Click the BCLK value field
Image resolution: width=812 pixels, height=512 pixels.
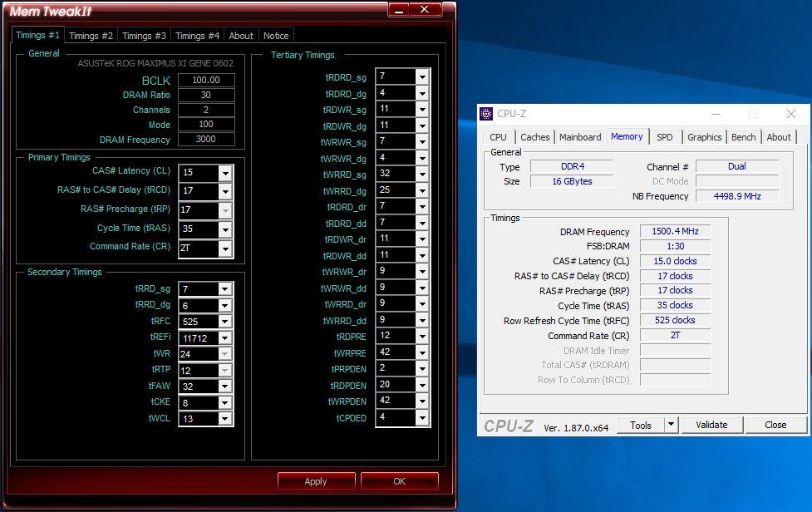point(206,81)
